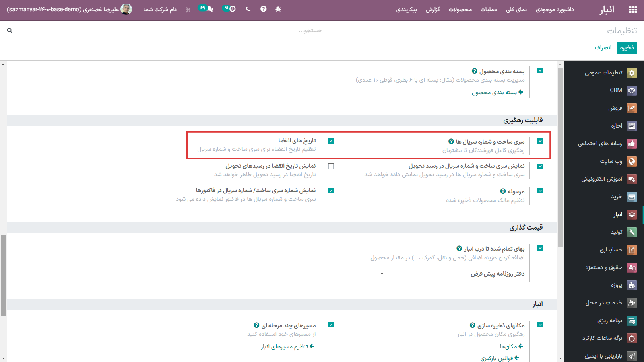Viewport: 644px width, 362px height.
Task: Toggle the تاریخ های انقضا checkbox
Action: pyautogui.click(x=331, y=141)
